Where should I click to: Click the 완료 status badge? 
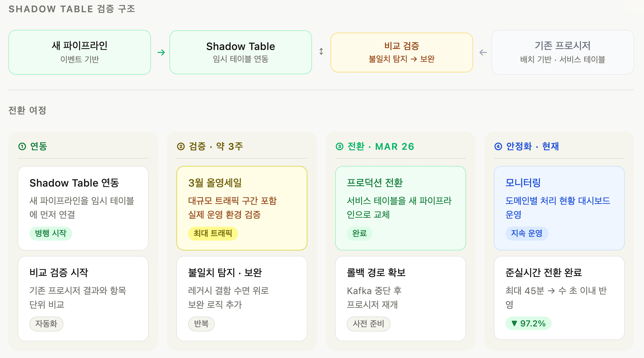[x=359, y=233]
